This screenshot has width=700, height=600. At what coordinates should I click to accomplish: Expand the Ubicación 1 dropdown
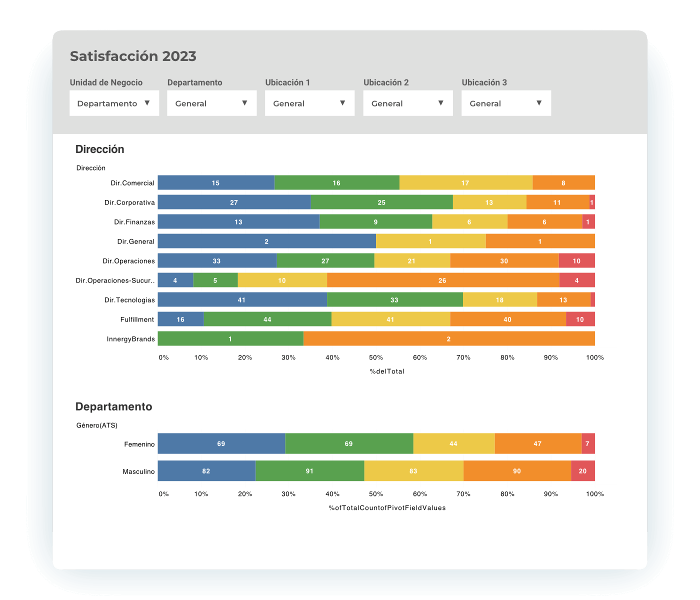310,103
